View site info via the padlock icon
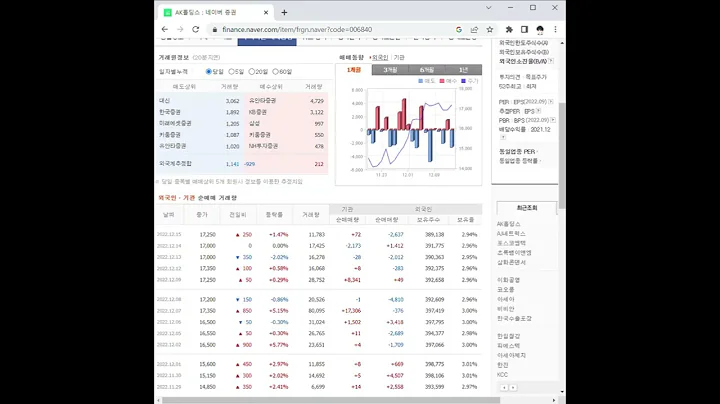 coord(214,29)
